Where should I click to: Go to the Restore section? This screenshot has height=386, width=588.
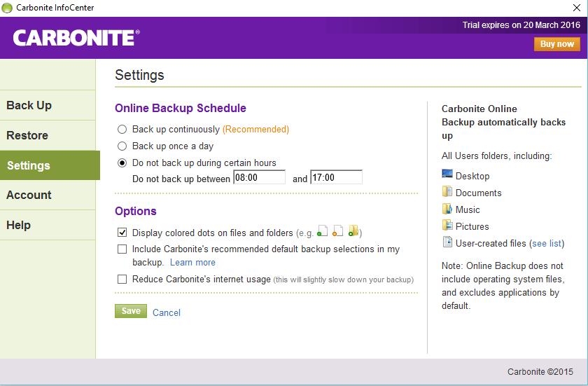coord(48,135)
